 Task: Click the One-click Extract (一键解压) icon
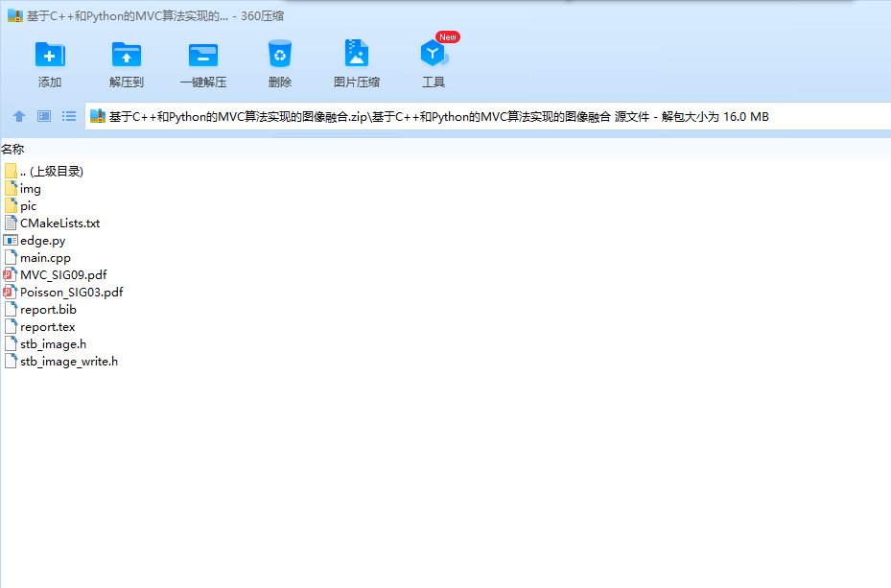(x=203, y=56)
